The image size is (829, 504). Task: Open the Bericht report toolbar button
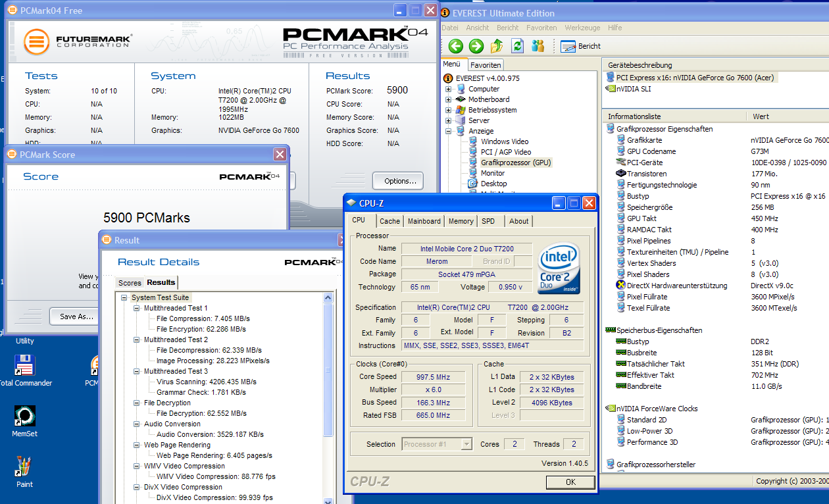point(581,46)
